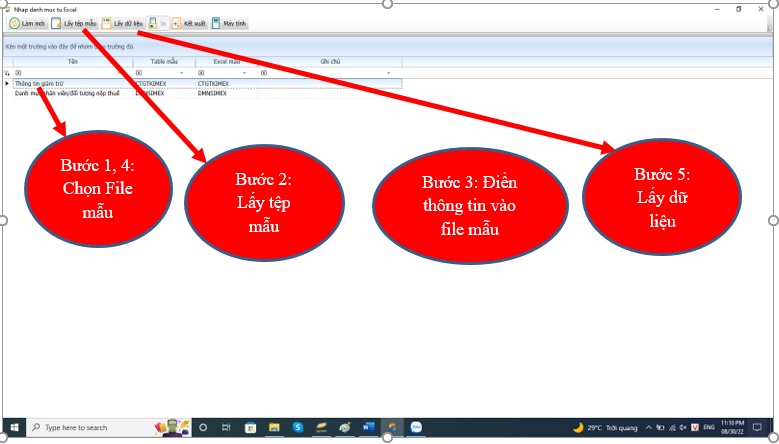Open the weather widget in taskbar
This screenshot has width=779, height=444.
607,427
